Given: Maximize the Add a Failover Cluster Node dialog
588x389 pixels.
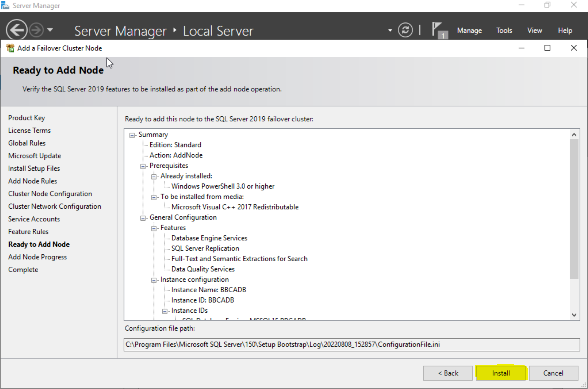Looking at the screenshot, I should point(547,48).
